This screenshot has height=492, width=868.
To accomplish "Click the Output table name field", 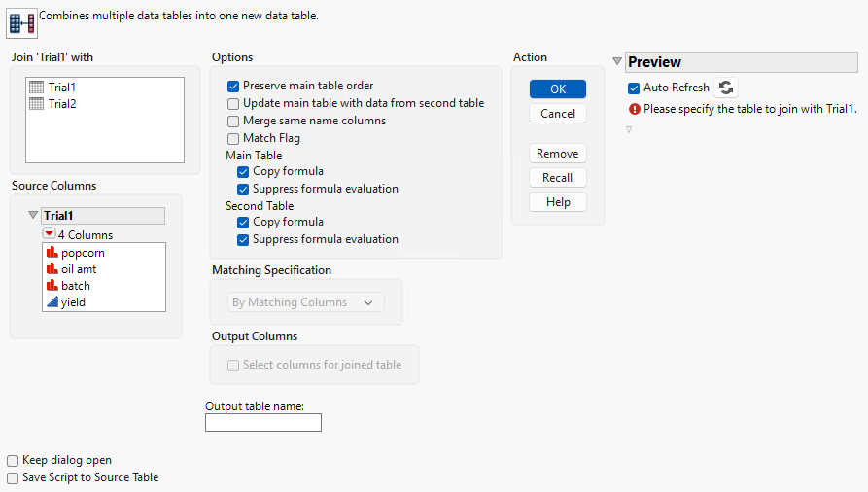I will click(263, 422).
